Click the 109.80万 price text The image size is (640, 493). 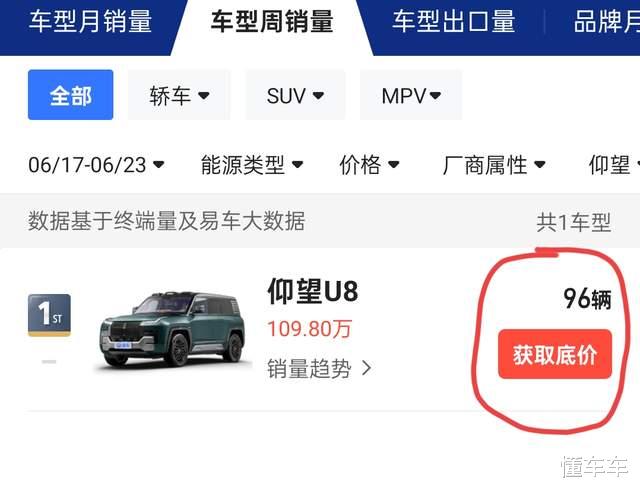[x=309, y=329]
